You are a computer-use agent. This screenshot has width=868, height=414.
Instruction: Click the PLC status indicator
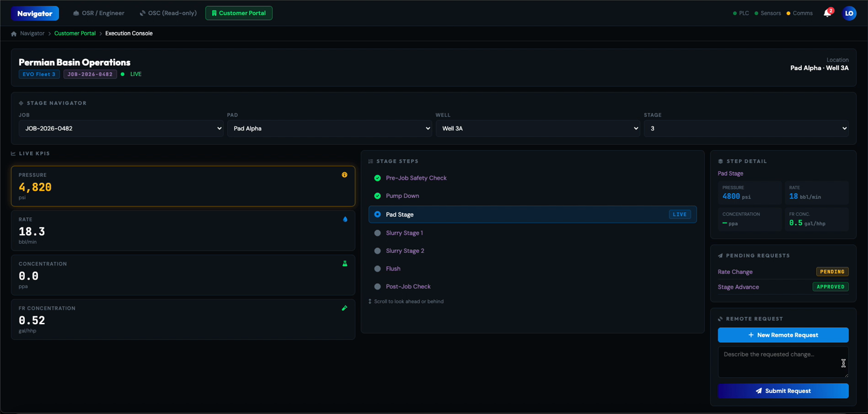pyautogui.click(x=741, y=13)
